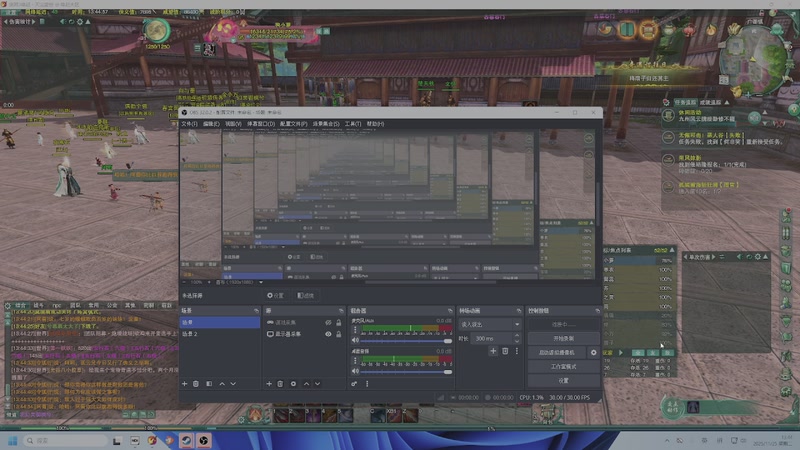Open Steam from the Windows taskbar

point(186,440)
